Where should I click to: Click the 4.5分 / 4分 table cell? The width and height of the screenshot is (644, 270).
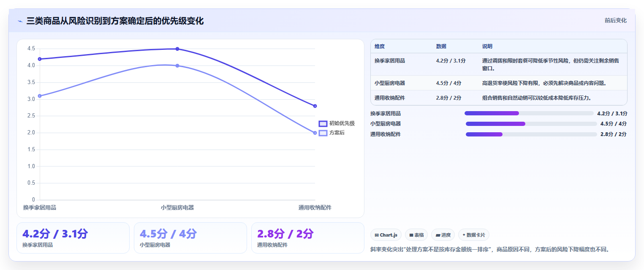[x=449, y=83]
